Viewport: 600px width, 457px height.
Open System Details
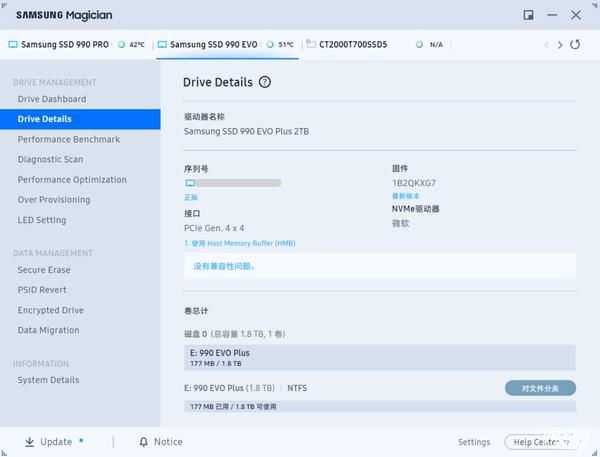coord(48,380)
